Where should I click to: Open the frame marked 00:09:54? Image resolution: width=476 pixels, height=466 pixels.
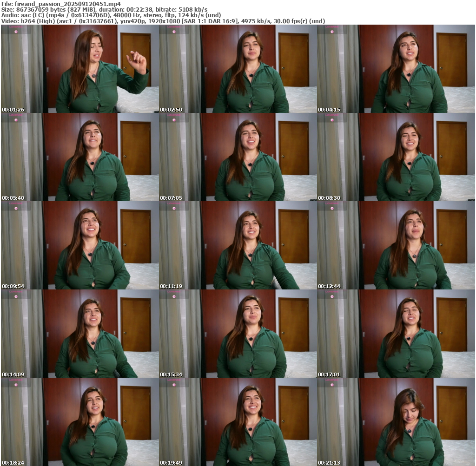(80, 245)
